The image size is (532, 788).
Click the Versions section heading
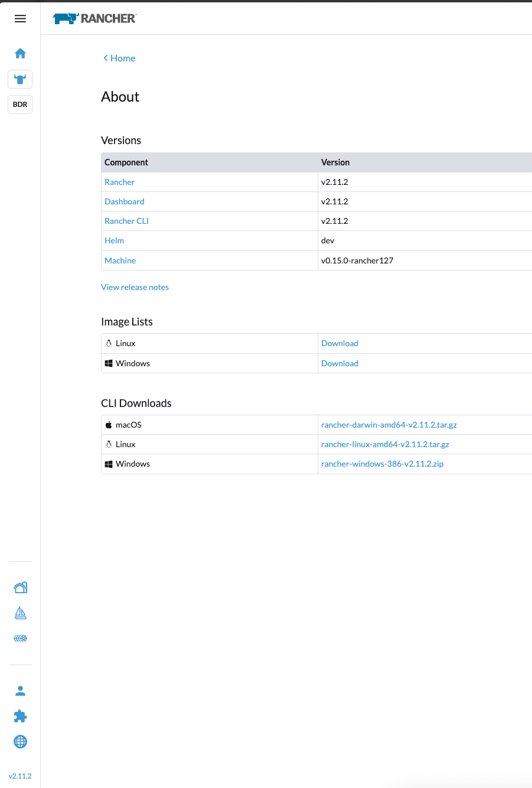point(121,141)
